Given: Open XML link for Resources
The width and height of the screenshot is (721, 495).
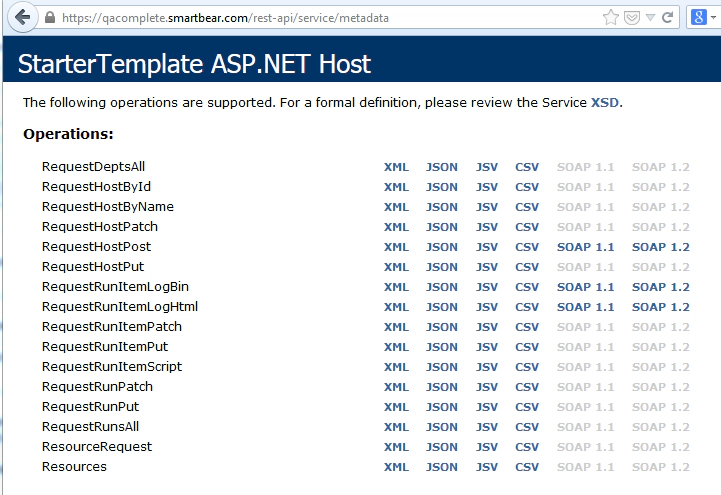Looking at the screenshot, I should point(396,467).
